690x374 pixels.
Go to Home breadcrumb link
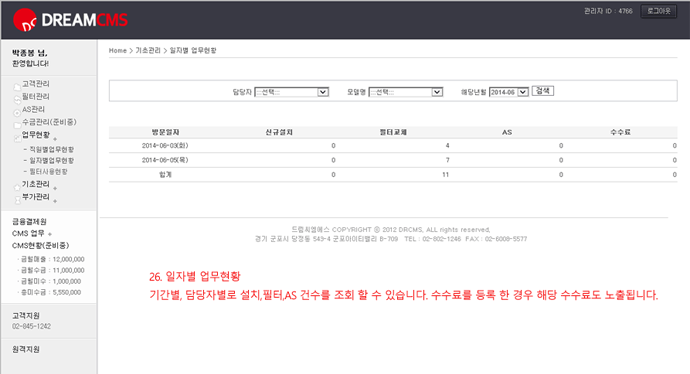(x=117, y=51)
